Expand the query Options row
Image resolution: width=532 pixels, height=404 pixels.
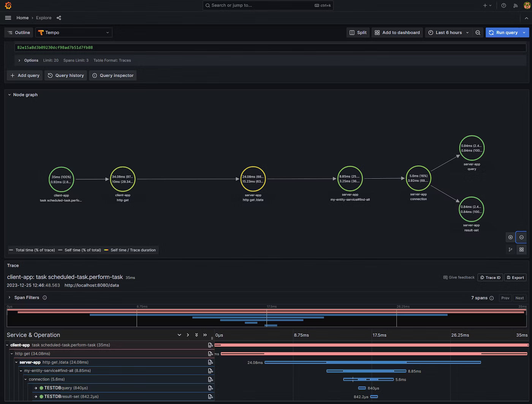tap(19, 60)
